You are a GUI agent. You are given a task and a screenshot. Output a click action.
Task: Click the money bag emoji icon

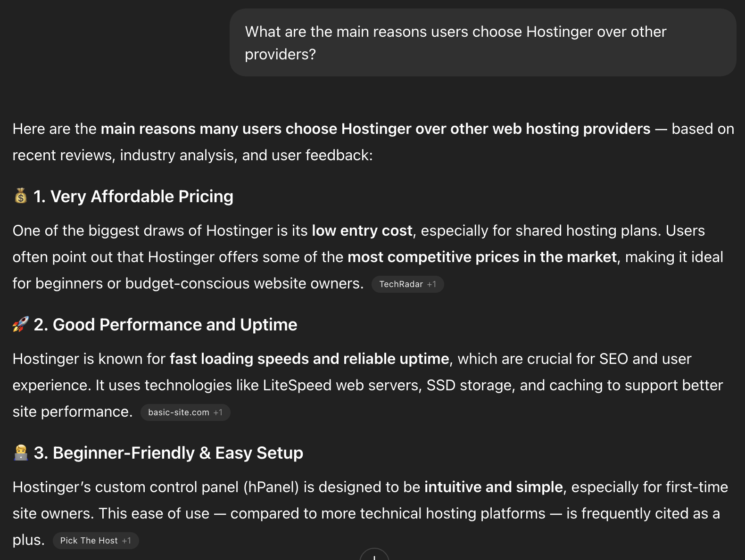point(19,197)
